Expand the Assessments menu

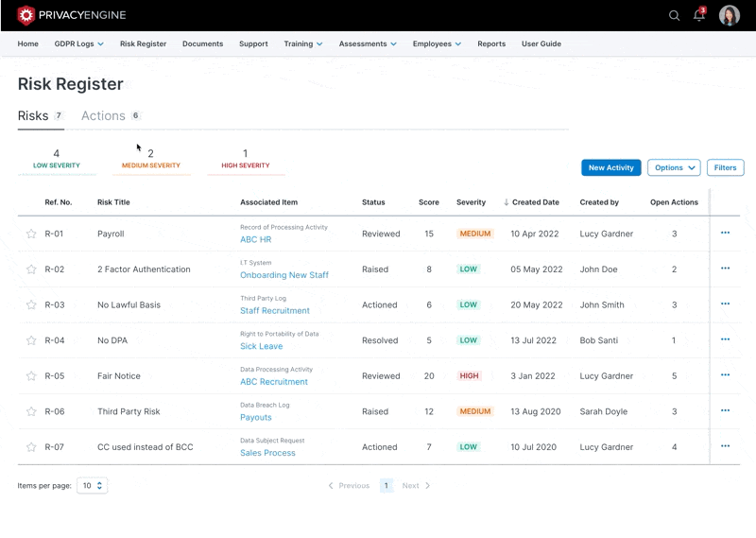click(368, 43)
